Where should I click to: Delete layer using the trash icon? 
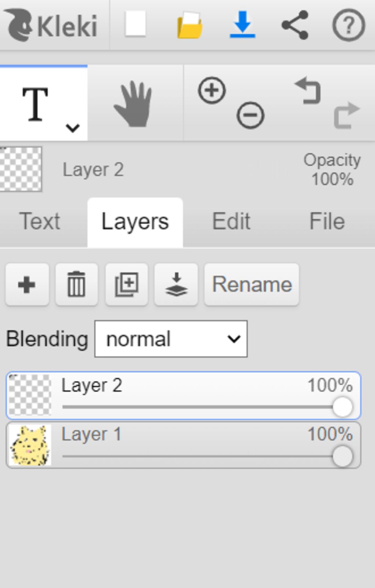click(77, 284)
